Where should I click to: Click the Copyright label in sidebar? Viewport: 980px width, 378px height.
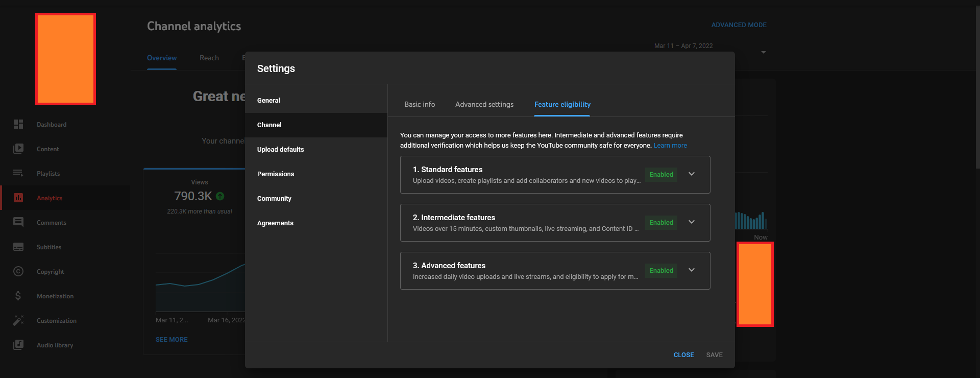tap(51, 272)
